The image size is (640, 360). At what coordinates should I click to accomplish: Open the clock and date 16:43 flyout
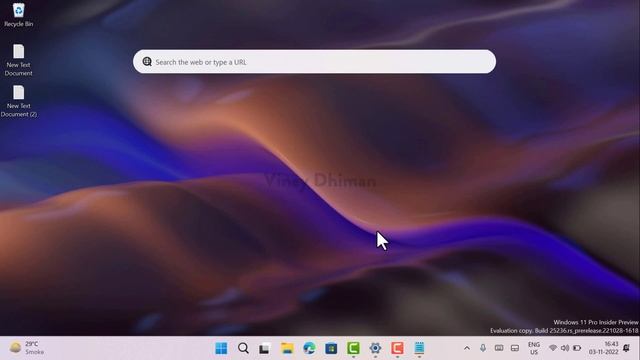point(603,348)
